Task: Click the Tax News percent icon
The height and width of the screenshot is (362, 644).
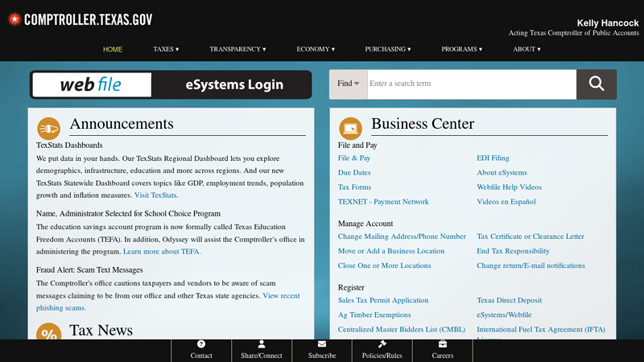Action: pos(49,334)
